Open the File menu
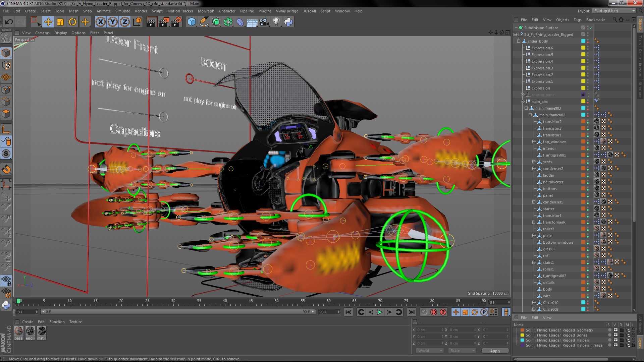The image size is (644, 362). pyautogui.click(x=6, y=11)
